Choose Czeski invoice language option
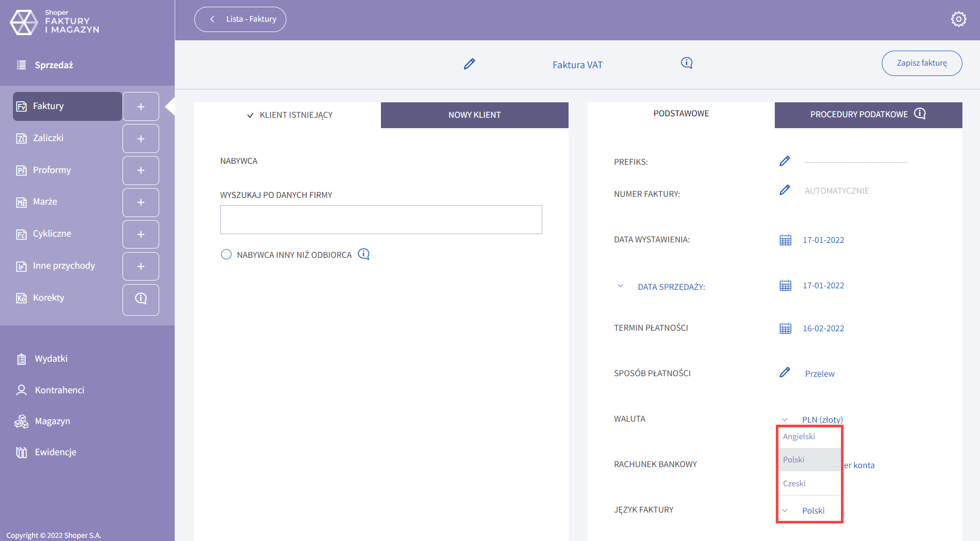Viewport: 980px width, 541px height. pyautogui.click(x=794, y=484)
